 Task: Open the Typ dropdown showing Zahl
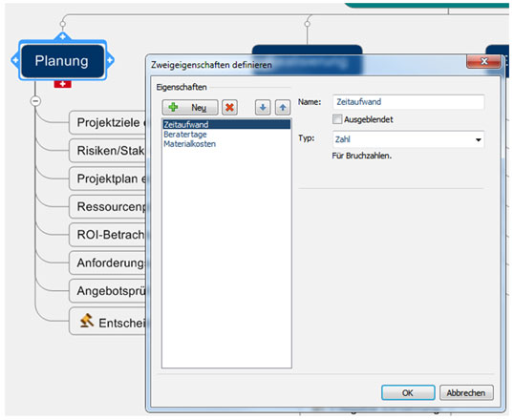(408, 139)
